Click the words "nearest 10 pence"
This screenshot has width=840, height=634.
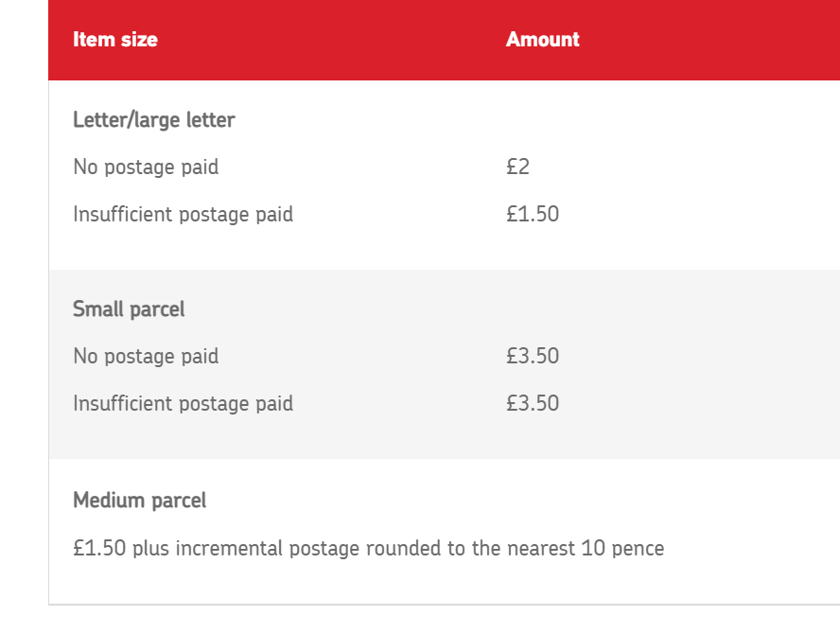586,549
